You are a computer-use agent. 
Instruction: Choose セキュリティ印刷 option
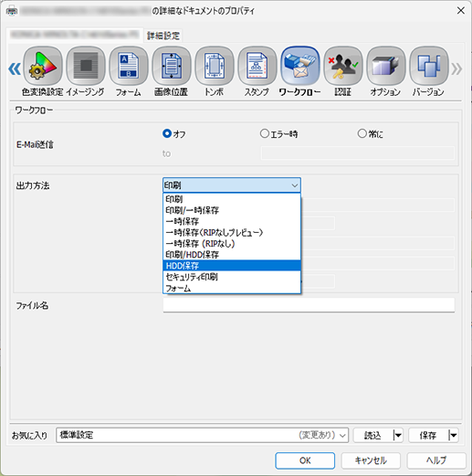pos(232,277)
